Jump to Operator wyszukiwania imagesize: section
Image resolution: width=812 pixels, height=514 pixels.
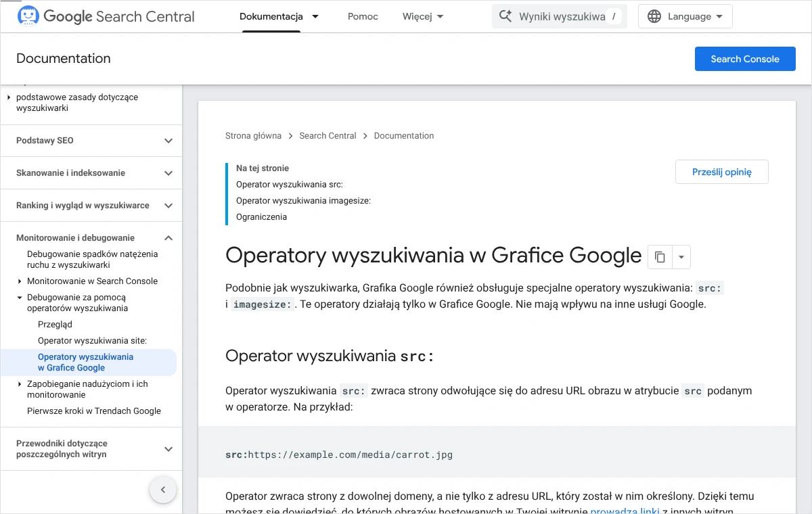pyautogui.click(x=303, y=201)
